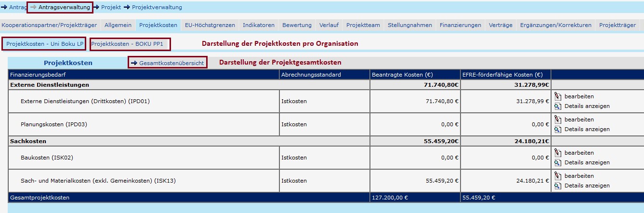Open the Finanzierungen tab

pos(460,25)
